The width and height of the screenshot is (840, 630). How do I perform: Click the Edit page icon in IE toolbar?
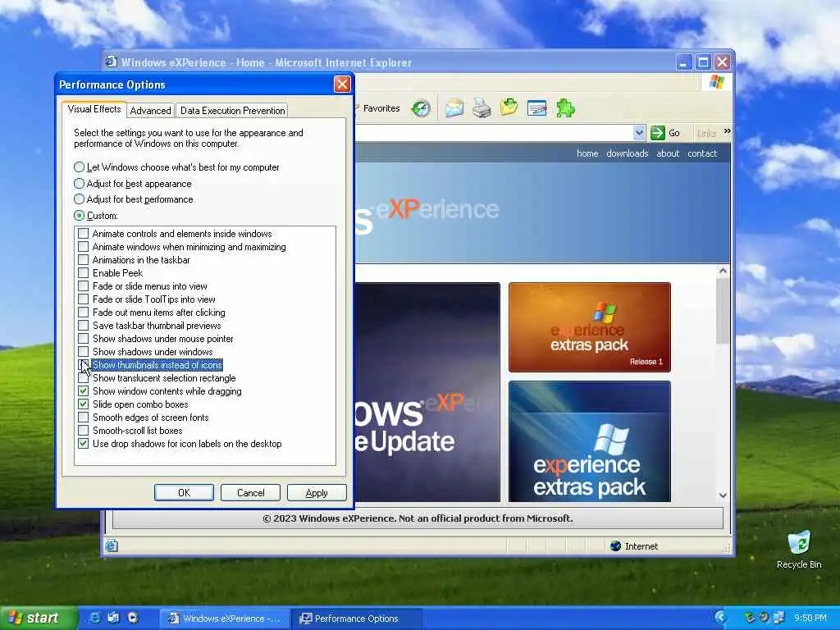click(x=536, y=108)
